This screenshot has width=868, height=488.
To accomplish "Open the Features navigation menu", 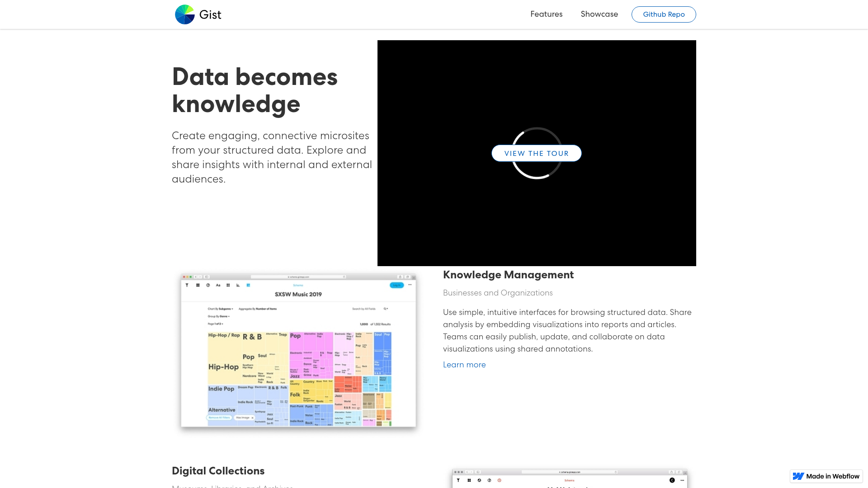I will click(546, 14).
